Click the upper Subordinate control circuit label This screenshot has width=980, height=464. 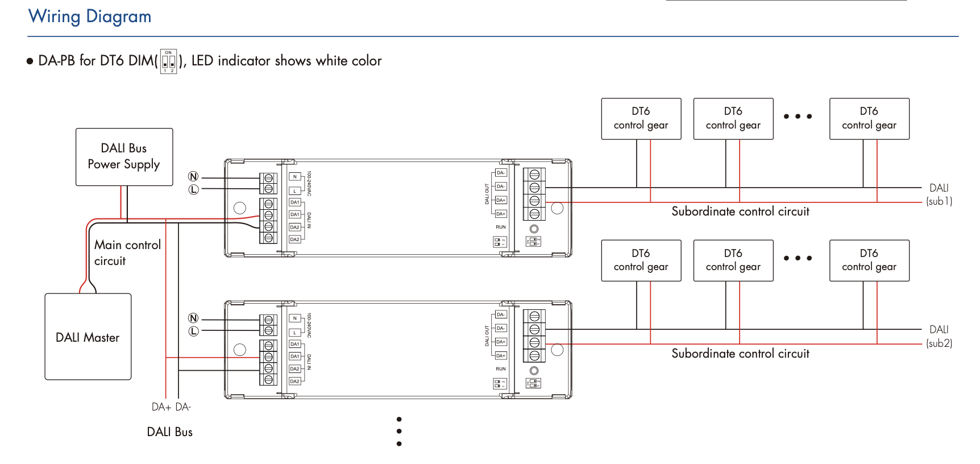(x=740, y=212)
